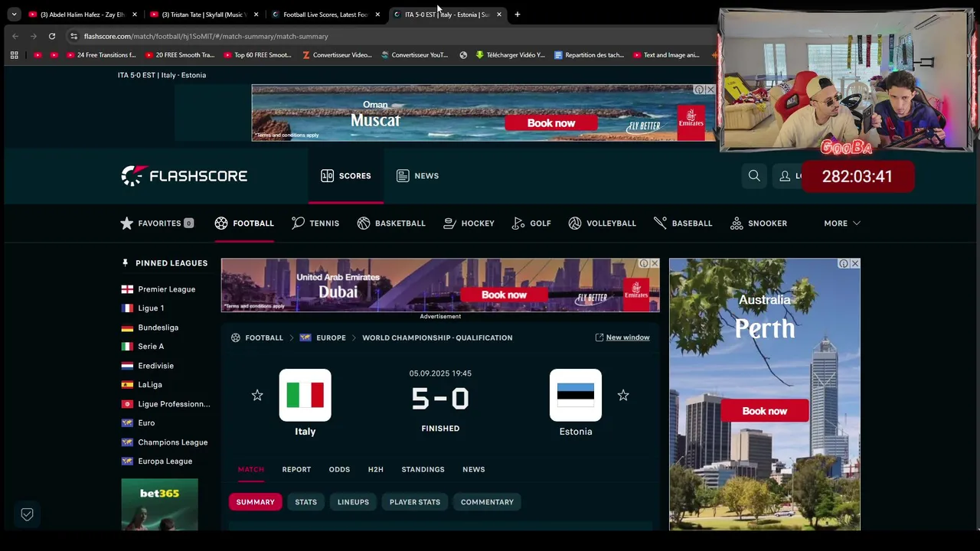Switch to the Report tab

(x=296, y=469)
